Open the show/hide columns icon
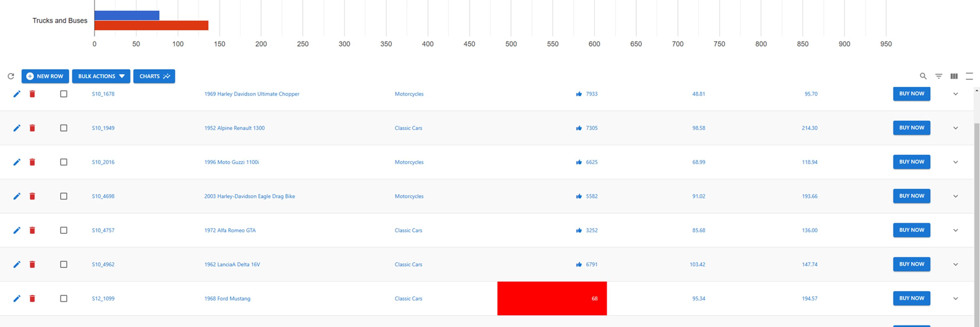 tap(954, 76)
